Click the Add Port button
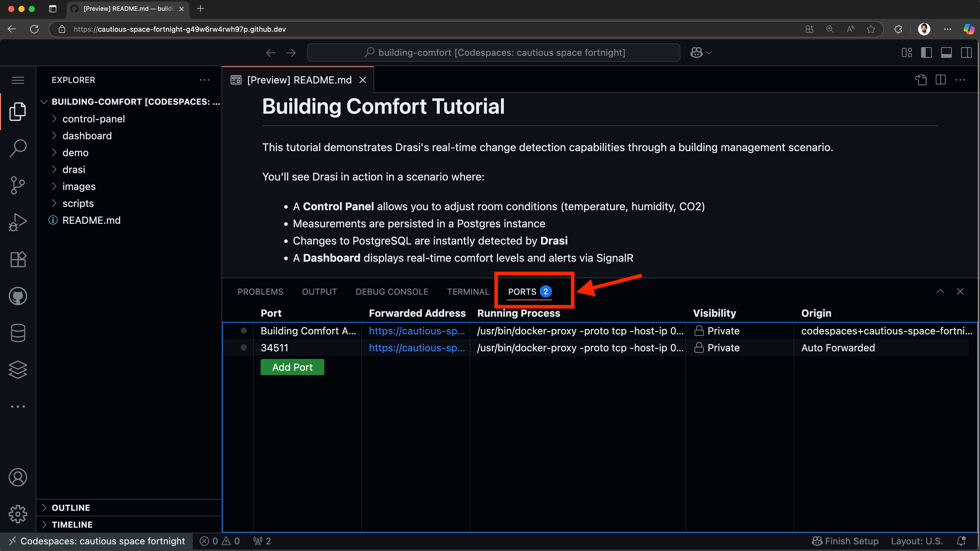Viewport: 980px width, 551px height. tap(292, 367)
